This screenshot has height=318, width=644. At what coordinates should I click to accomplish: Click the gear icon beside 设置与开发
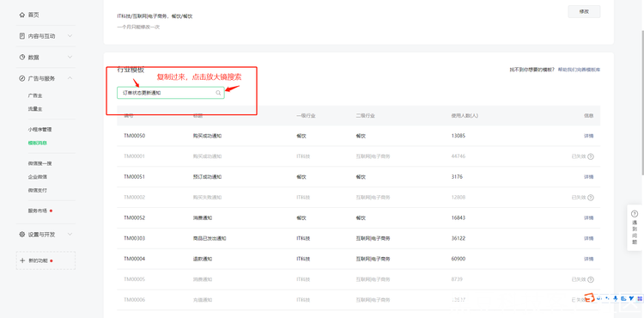click(22, 234)
